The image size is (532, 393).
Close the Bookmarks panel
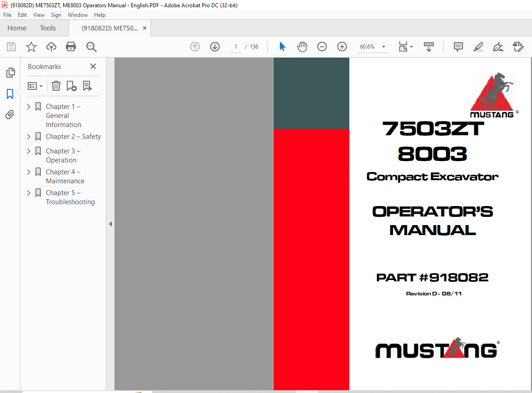tap(93, 66)
